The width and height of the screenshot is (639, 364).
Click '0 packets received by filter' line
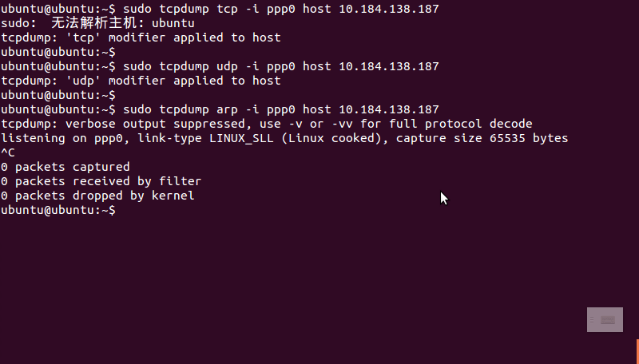pyautogui.click(x=101, y=181)
